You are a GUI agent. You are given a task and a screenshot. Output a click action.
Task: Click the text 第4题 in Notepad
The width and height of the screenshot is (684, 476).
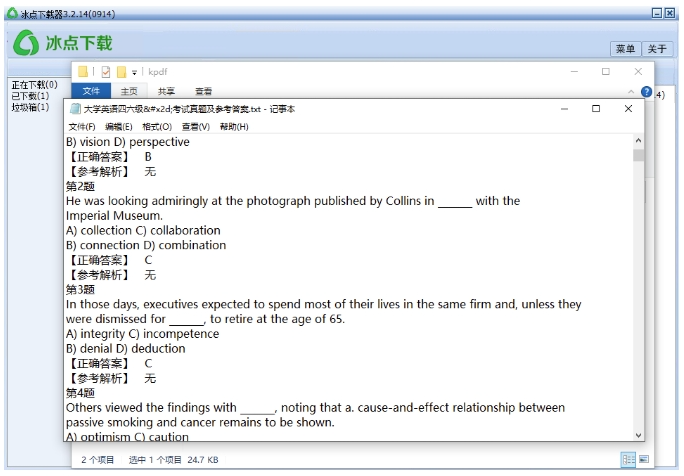(80, 393)
